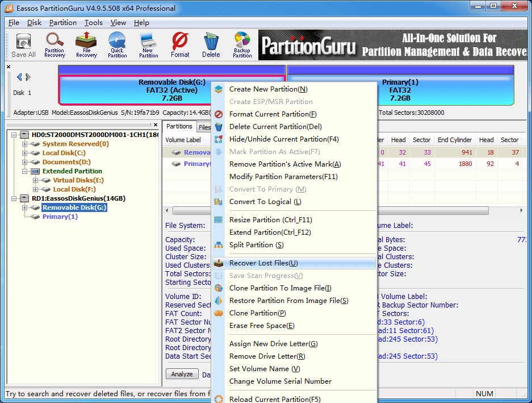Go to the next disk with the right arrow
The height and width of the screenshot is (403, 532).
[x=28, y=77]
